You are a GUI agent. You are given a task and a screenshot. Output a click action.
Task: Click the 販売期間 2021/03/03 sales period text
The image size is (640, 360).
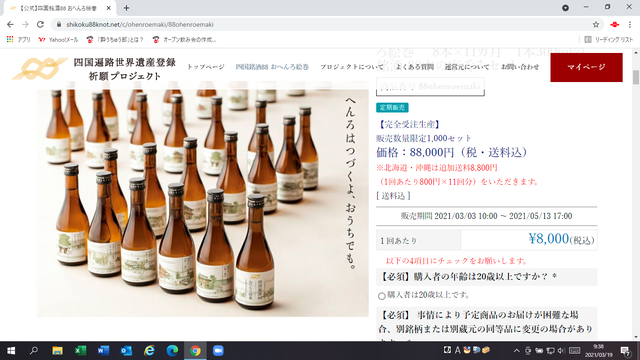487,216
